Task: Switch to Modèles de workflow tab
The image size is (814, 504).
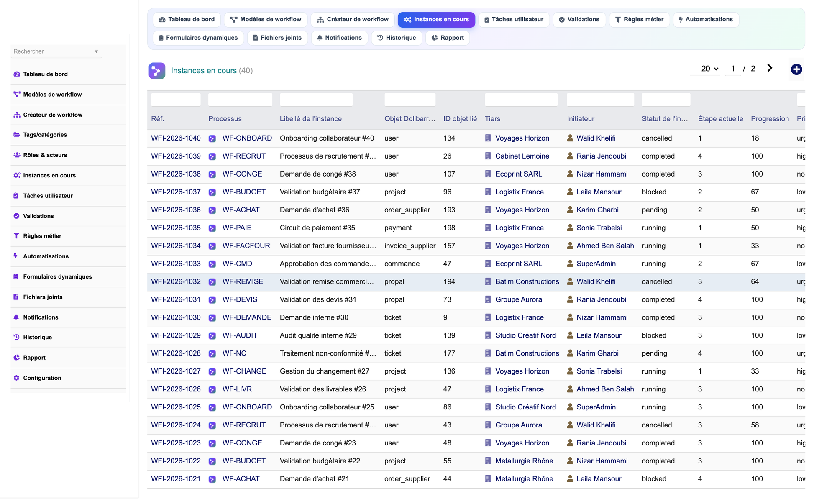Action: click(266, 19)
